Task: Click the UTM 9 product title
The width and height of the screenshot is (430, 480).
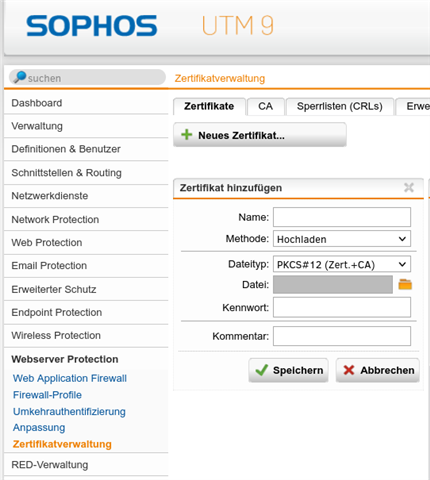Action: click(238, 26)
